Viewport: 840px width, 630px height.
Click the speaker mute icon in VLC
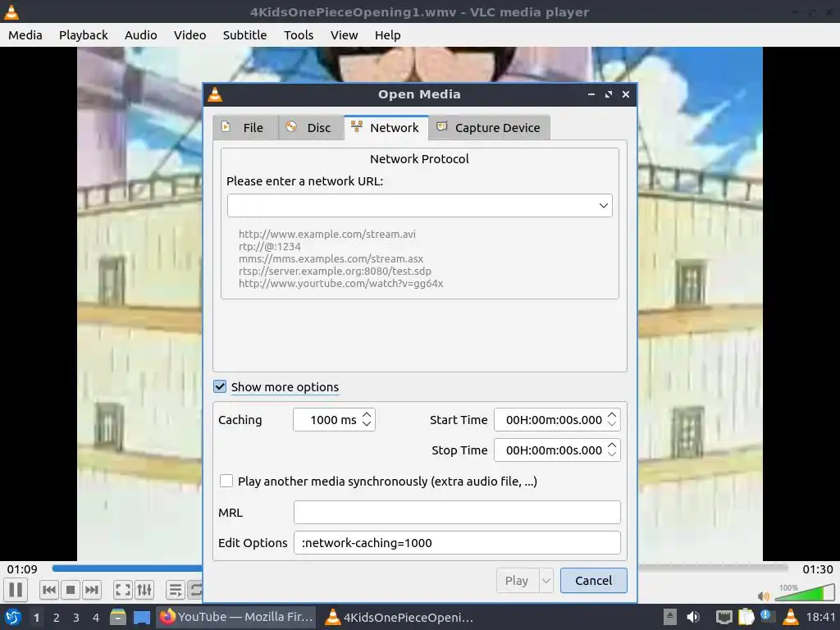[764, 596]
